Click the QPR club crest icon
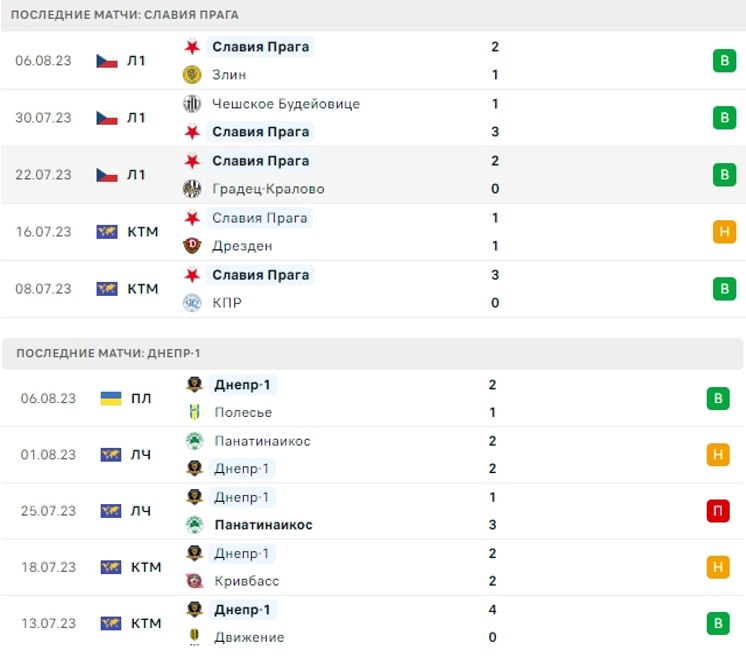The height and width of the screenshot is (664, 746). pyautogui.click(x=193, y=303)
